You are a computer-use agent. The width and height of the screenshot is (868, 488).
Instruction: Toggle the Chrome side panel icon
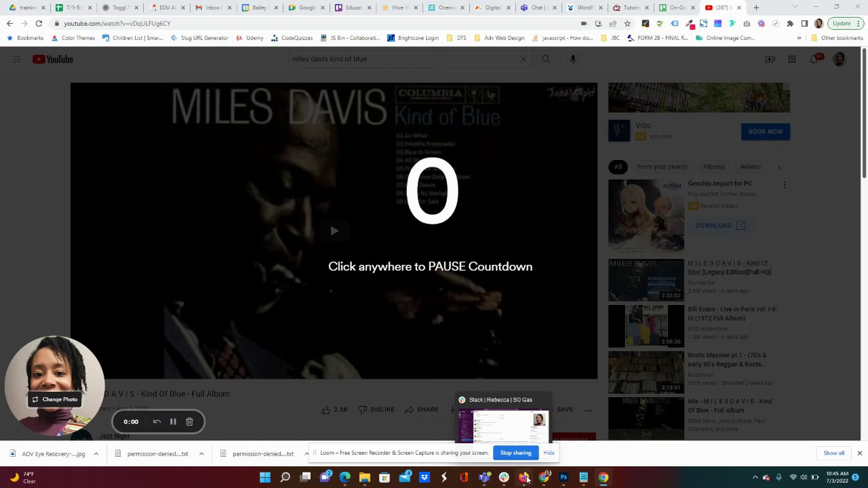pyautogui.click(x=804, y=24)
